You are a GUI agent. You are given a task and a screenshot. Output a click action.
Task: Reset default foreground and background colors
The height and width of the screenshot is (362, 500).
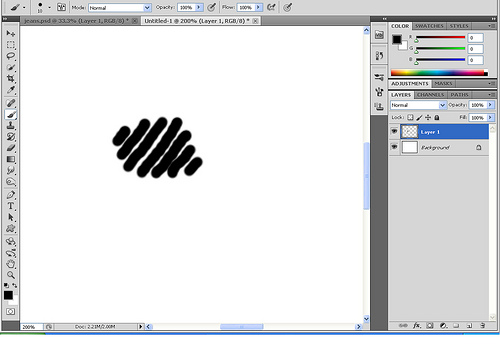point(6,286)
